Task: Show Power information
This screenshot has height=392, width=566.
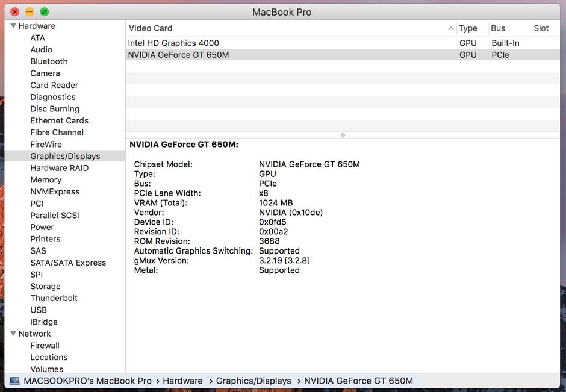Action: coord(42,228)
